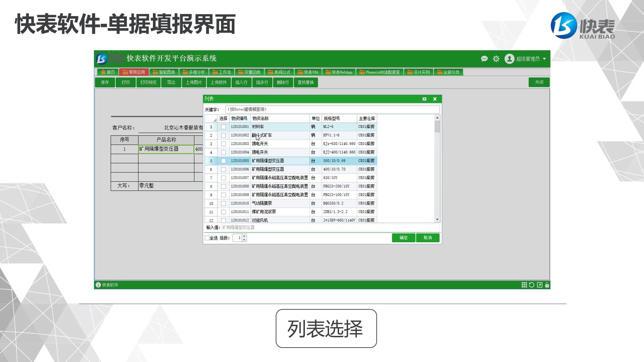The width and height of the screenshot is (644, 362).
Task: Check the box for 材料车 row
Action: 223,127
